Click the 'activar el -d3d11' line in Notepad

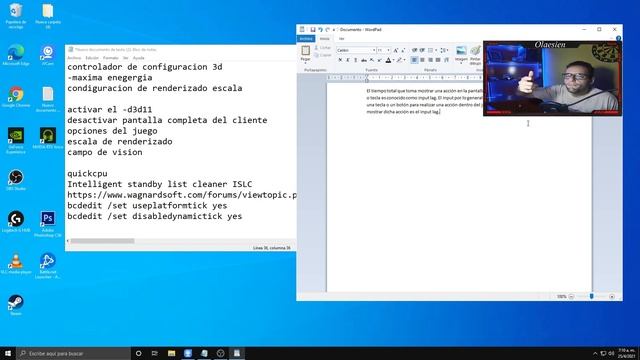109,109
